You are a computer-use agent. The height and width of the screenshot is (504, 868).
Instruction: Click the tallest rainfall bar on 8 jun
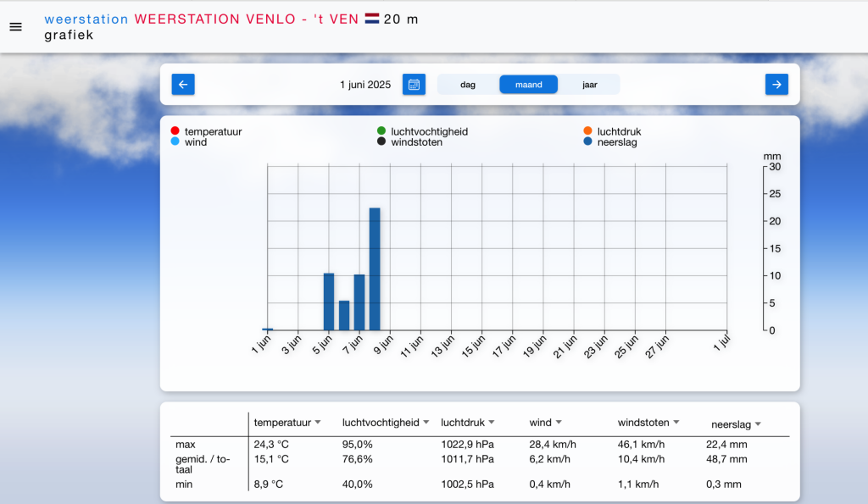click(375, 269)
